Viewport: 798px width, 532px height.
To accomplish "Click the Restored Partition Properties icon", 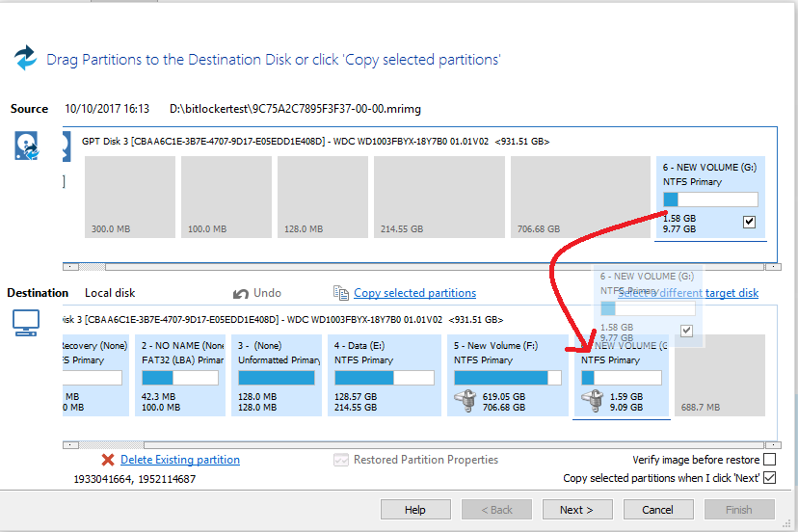I will point(340,460).
